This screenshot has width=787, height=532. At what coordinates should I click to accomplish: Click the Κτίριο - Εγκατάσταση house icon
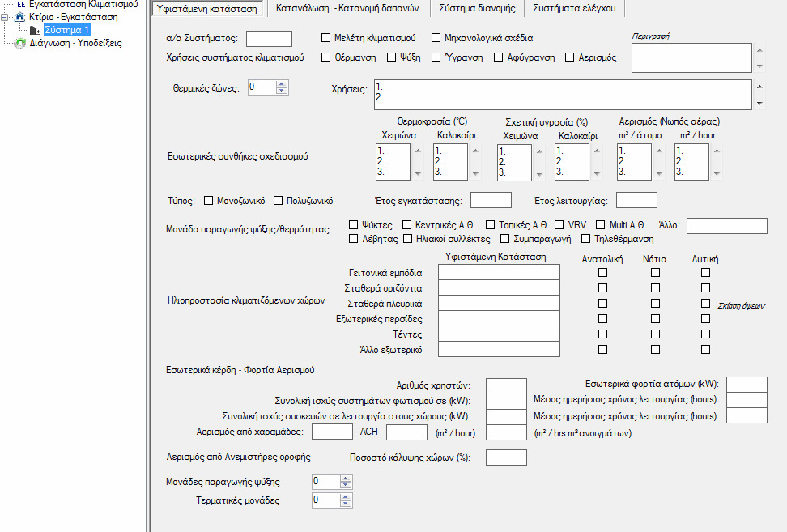[x=19, y=17]
